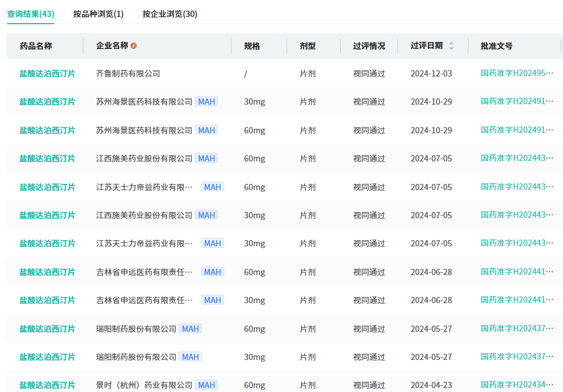The height and width of the screenshot is (392, 563).
Task: Select company name 景时(杭州)药业有限公司
Action: tap(144, 385)
